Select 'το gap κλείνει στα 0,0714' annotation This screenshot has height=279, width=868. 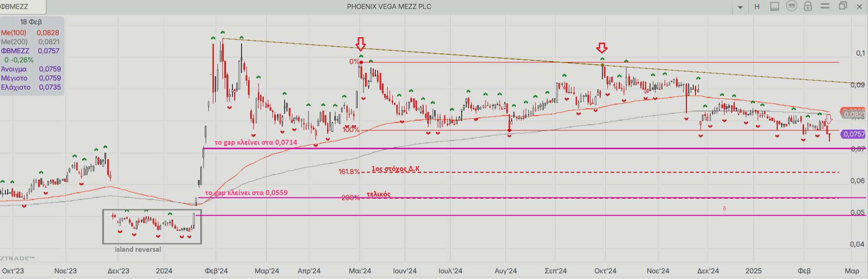click(x=256, y=142)
